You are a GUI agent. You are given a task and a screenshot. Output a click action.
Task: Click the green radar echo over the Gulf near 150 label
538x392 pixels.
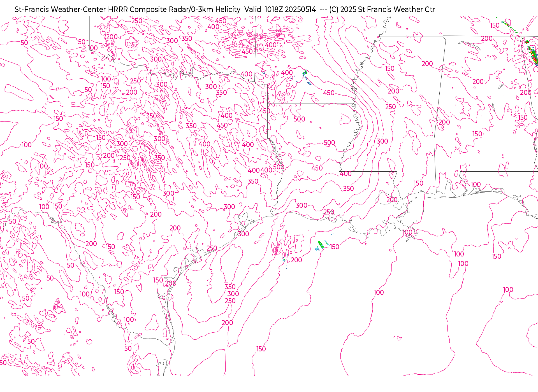321,245
